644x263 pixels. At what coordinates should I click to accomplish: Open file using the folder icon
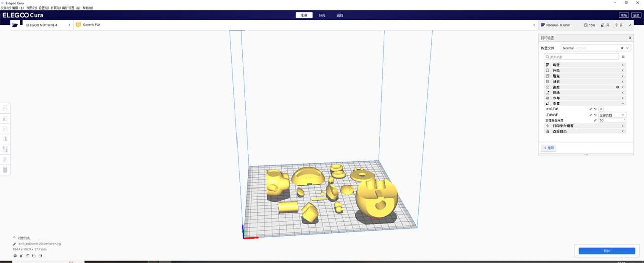click(x=15, y=25)
